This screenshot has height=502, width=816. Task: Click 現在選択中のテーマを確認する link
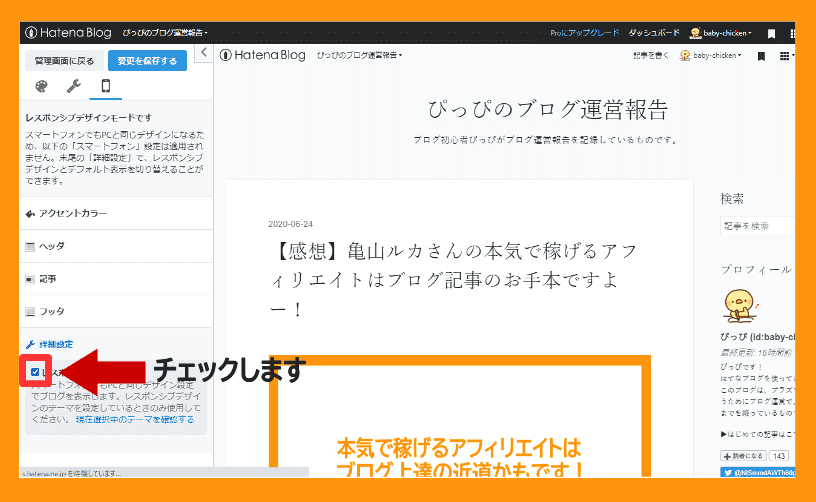[135, 419]
